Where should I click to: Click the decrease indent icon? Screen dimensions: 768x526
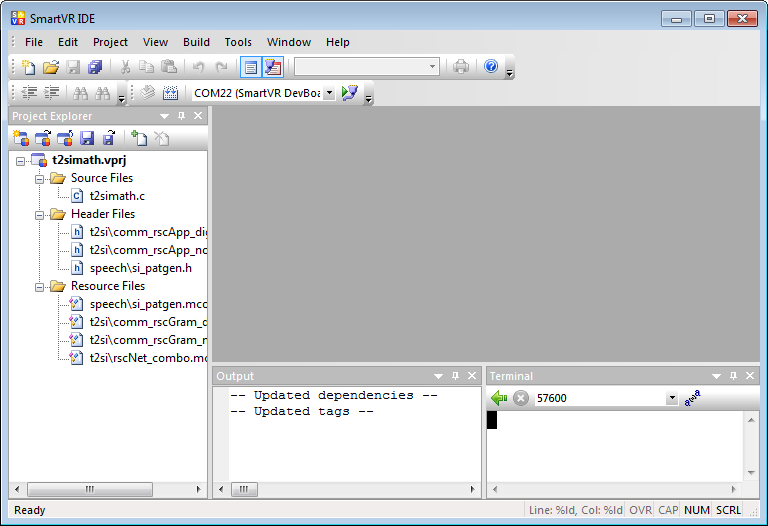[x=29, y=93]
